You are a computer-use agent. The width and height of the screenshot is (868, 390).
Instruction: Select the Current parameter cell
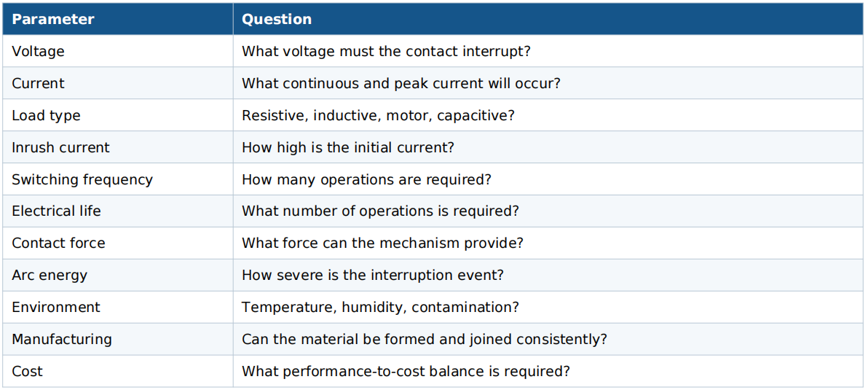coord(118,84)
